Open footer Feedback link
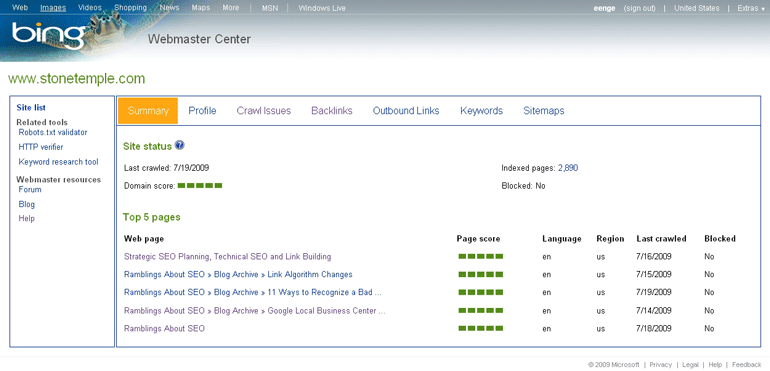Image resolution: width=770 pixels, height=371 pixels. pyautogui.click(x=746, y=365)
